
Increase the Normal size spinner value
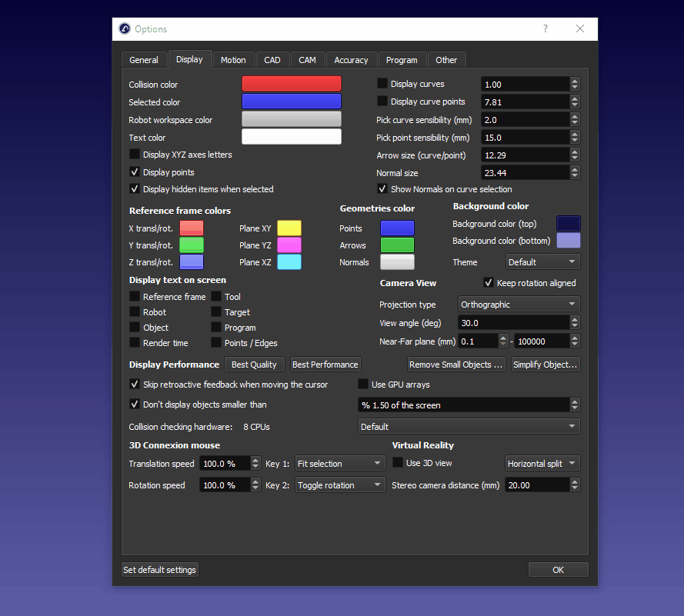pos(575,169)
